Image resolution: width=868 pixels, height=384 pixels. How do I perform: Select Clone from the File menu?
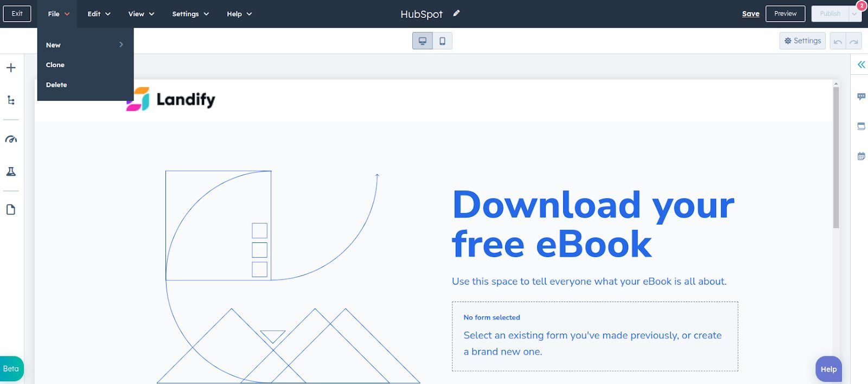[55, 65]
